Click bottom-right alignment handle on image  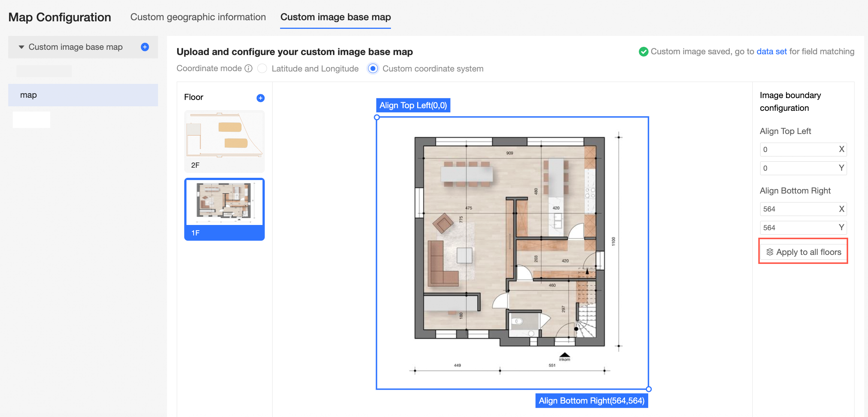(x=649, y=389)
